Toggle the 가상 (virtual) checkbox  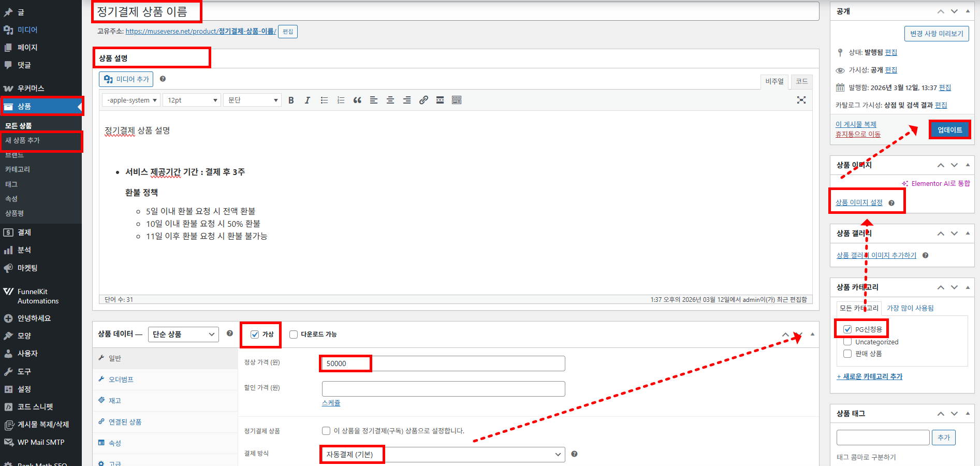point(255,334)
